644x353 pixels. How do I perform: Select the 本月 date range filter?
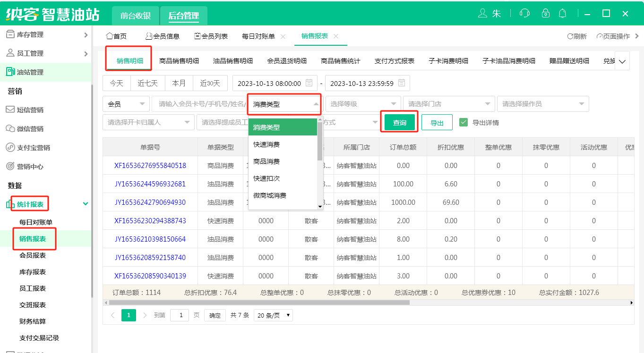179,83
